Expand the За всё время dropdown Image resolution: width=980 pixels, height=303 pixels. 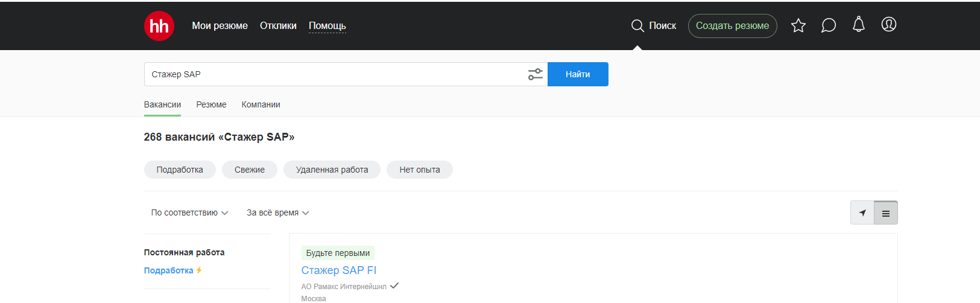pos(277,212)
